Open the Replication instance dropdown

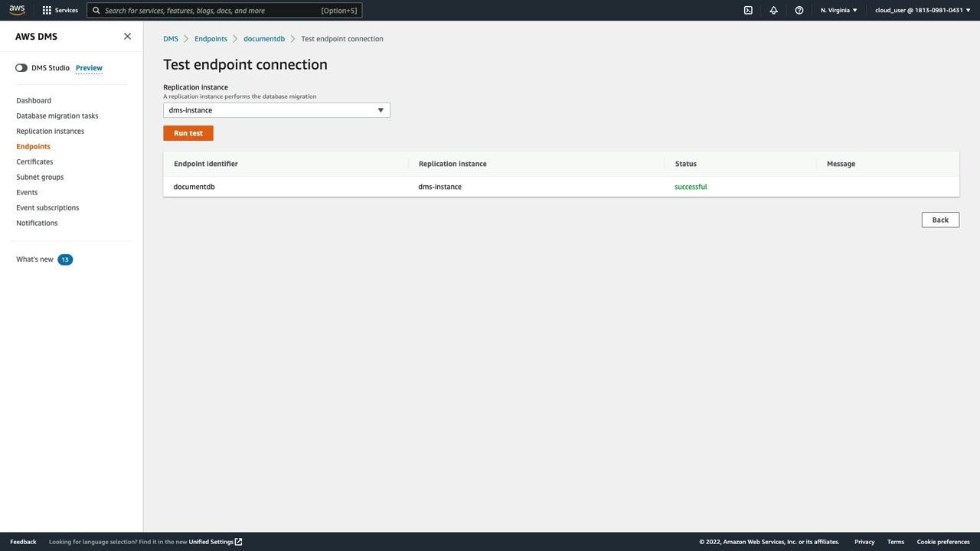276,110
